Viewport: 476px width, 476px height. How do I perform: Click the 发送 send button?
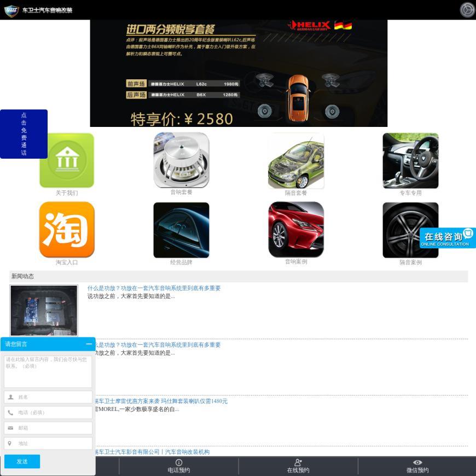pyautogui.click(x=22, y=461)
